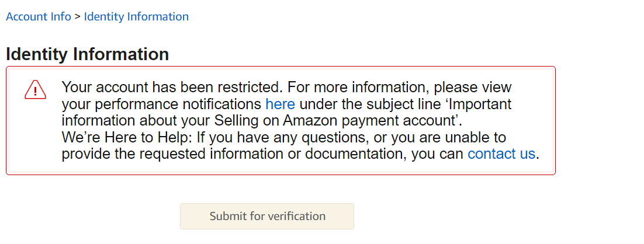This screenshot has height=244, width=644.
Task: Click the 'If you have any questions' phrase
Action: click(x=281, y=137)
